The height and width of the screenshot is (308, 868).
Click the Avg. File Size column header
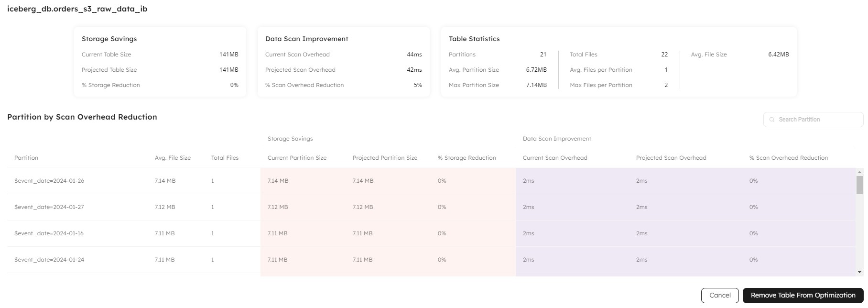pyautogui.click(x=173, y=158)
